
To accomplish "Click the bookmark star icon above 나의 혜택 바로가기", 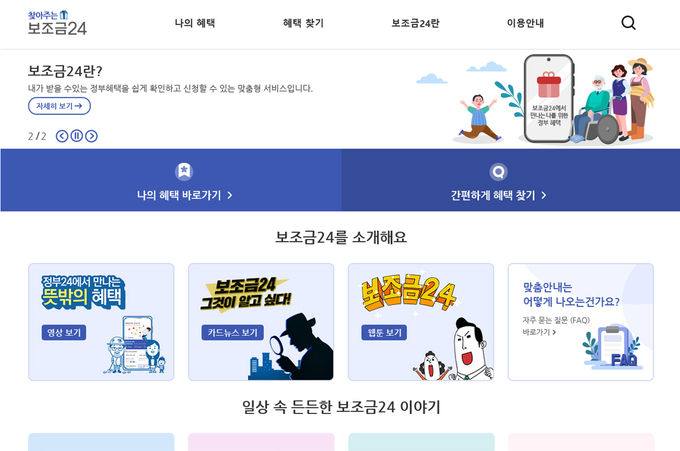I will pos(184,171).
